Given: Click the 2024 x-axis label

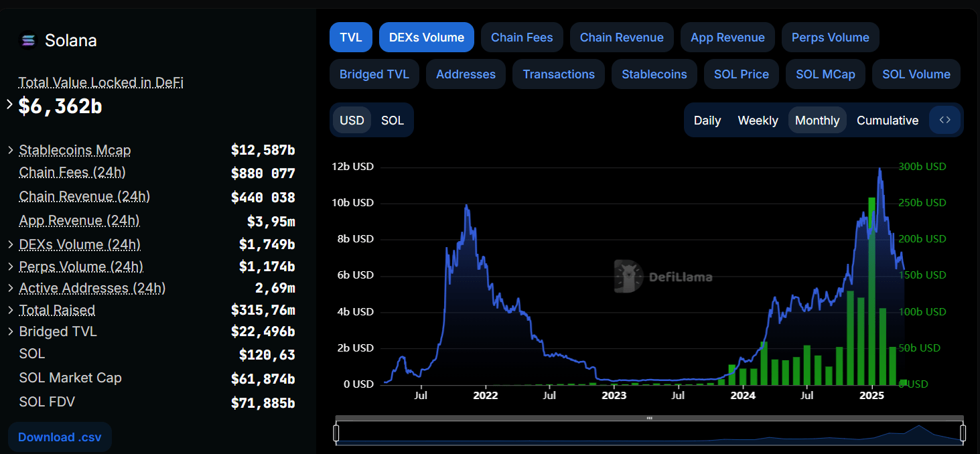Looking at the screenshot, I should (743, 396).
